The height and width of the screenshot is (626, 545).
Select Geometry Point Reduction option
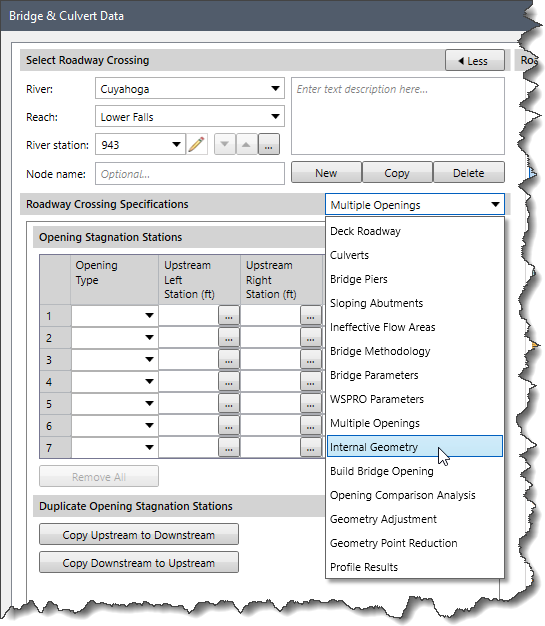tap(415, 543)
